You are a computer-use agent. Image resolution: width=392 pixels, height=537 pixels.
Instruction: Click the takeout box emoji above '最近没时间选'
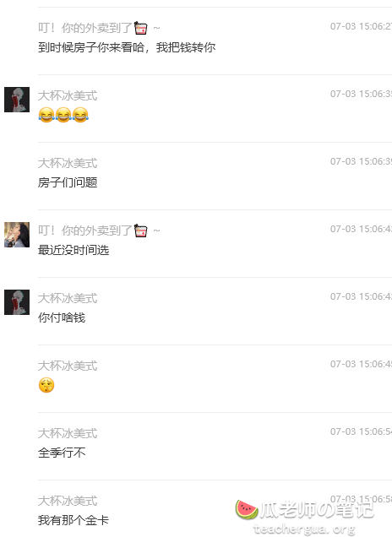(140, 231)
